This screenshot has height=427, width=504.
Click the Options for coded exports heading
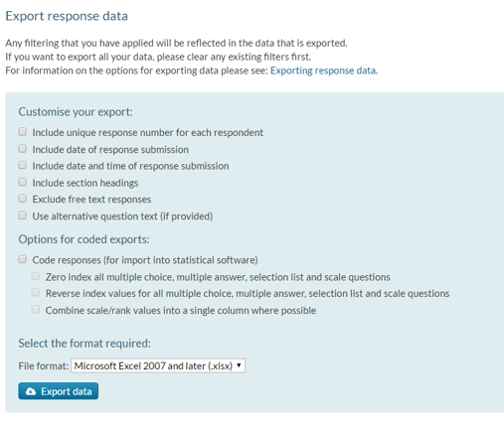[84, 239]
